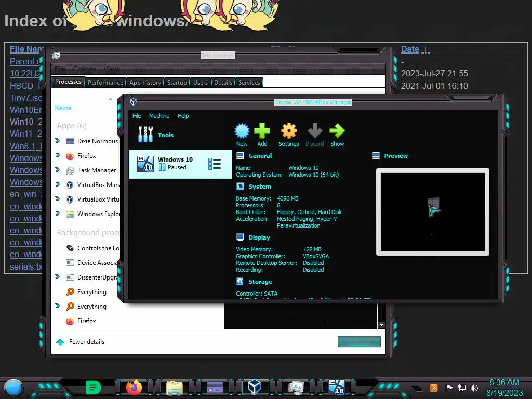The image size is (532, 399).
Task: Open File Explorer from the taskbar
Action: click(175, 388)
